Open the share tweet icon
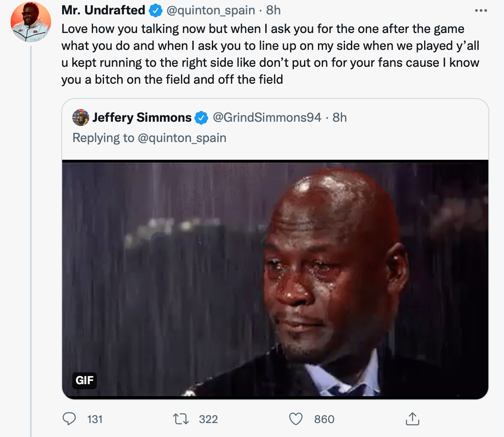The height and width of the screenshot is (437, 504). pyautogui.click(x=411, y=419)
